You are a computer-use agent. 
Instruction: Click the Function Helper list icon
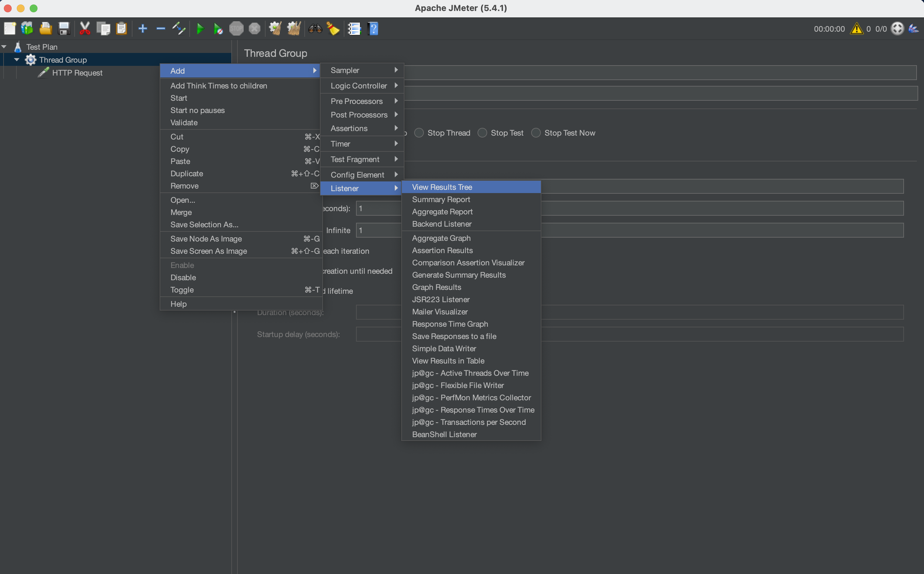pos(354,28)
